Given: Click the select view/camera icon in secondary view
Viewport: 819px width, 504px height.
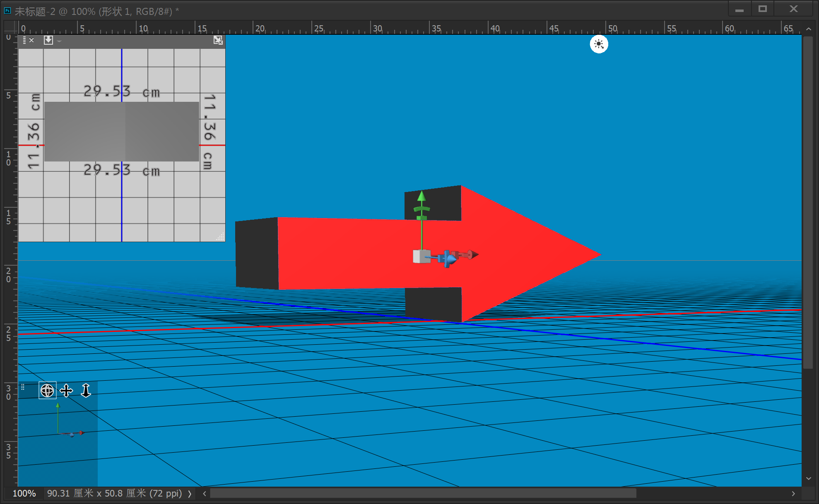Looking at the screenshot, I should [x=48, y=40].
